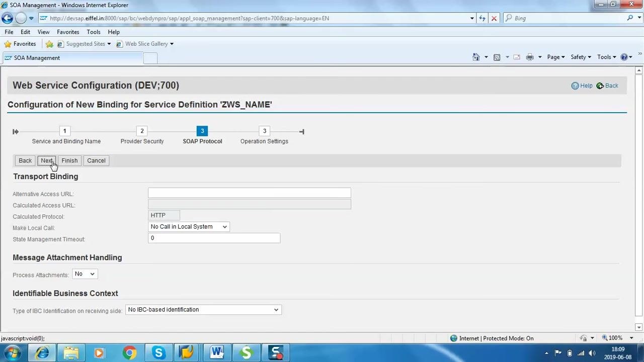The image size is (644, 362).
Task: Click the Calculated Access URL field
Action: 250,204
